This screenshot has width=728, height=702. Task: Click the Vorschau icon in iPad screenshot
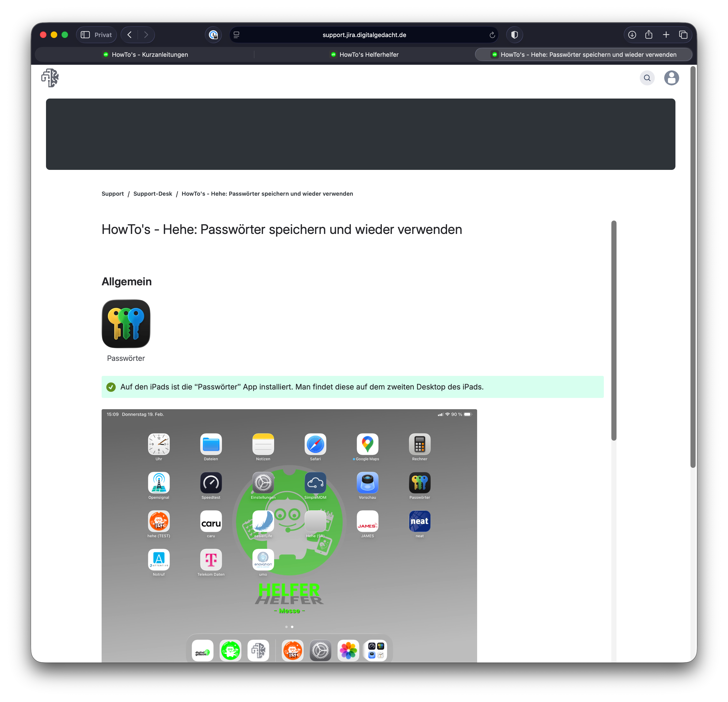(368, 482)
